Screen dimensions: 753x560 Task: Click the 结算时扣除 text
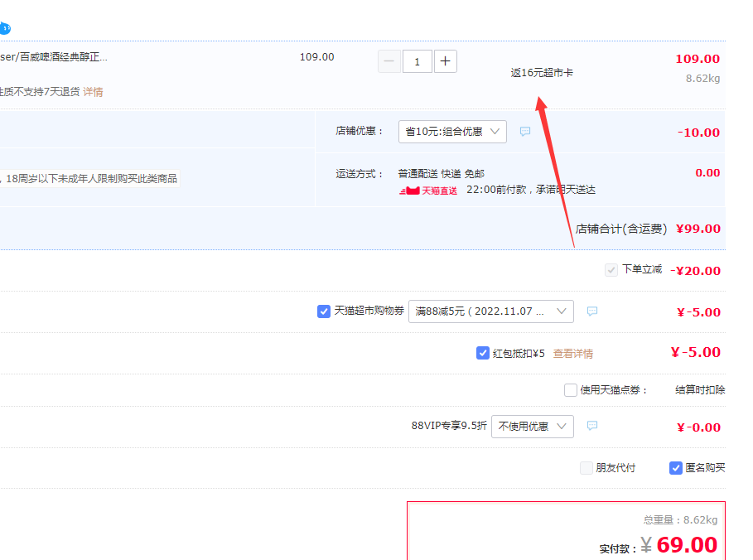[x=700, y=390]
